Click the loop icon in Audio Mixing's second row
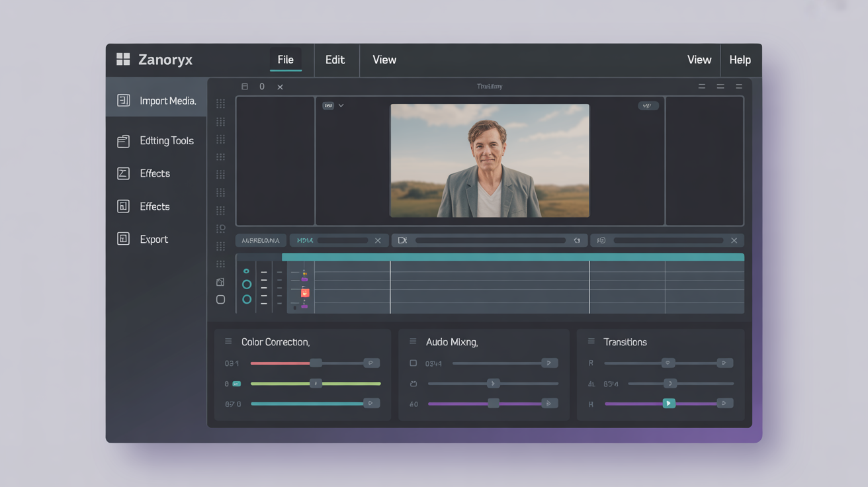 pyautogui.click(x=413, y=384)
